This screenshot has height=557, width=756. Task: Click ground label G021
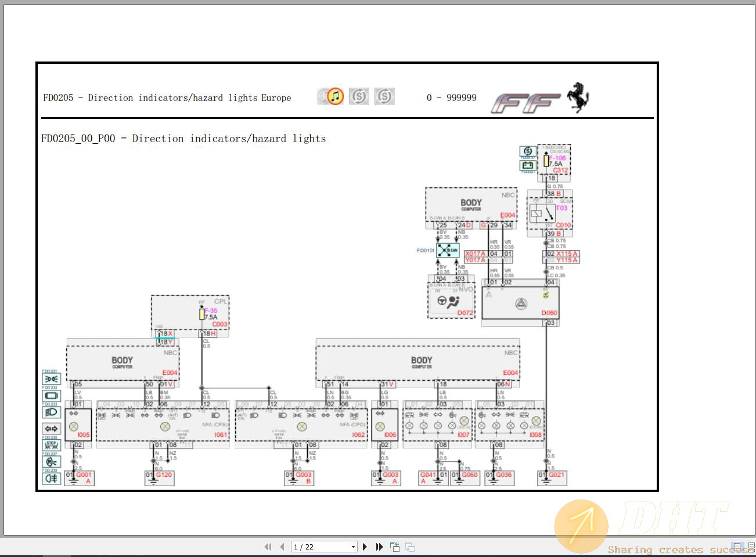556,475
